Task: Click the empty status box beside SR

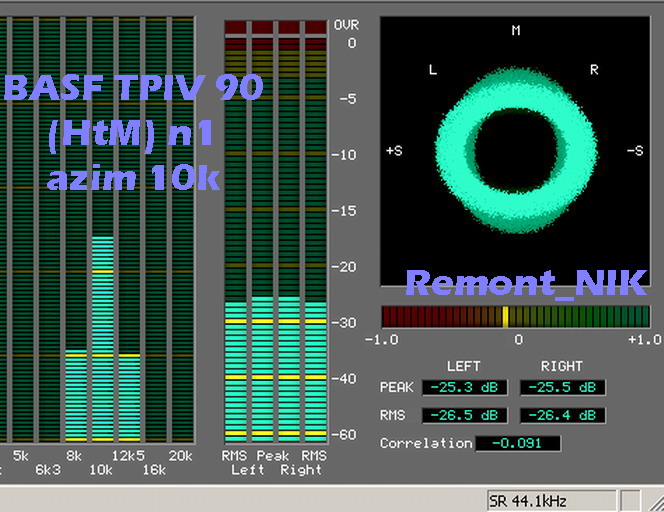Action: [x=630, y=500]
